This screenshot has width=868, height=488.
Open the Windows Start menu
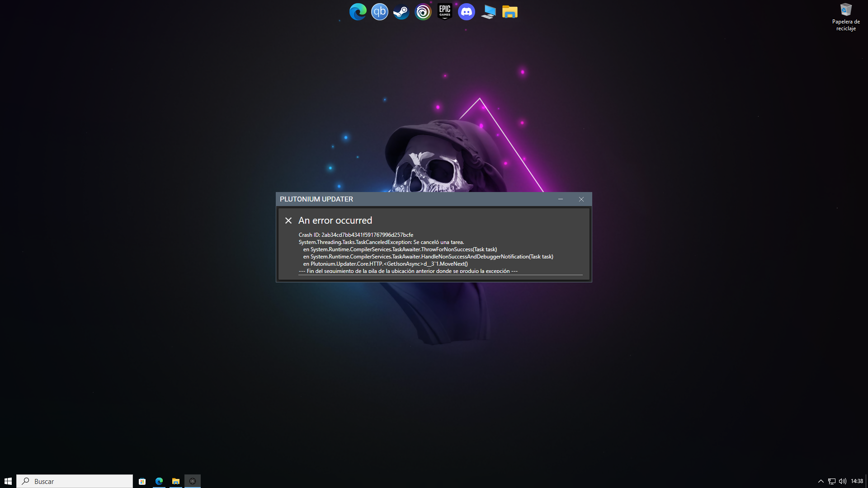8,481
